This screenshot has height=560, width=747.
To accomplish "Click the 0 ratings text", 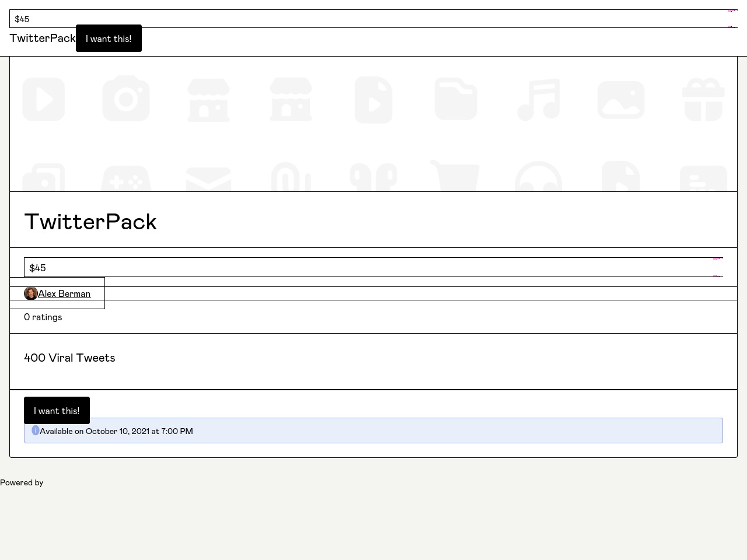I will [x=43, y=317].
